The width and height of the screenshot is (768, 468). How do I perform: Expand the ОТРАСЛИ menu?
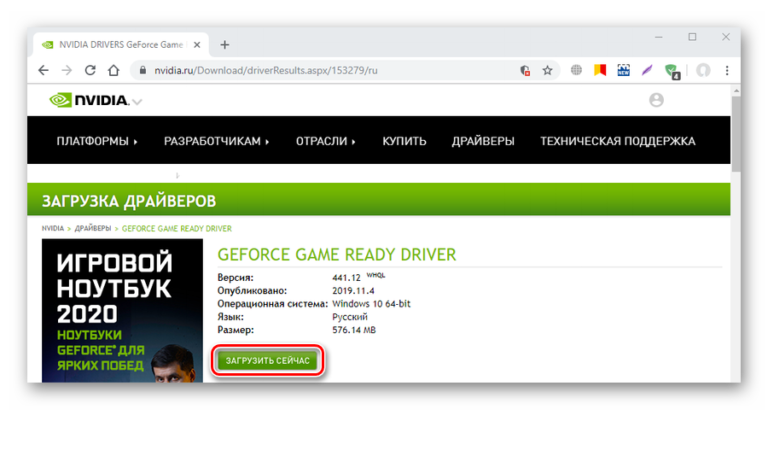pyautogui.click(x=326, y=141)
